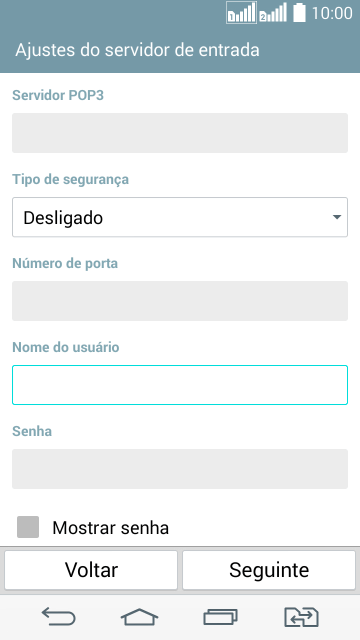Image resolution: width=360 pixels, height=640 pixels.
Task: Select the Desligado security option text
Action: click(63, 218)
